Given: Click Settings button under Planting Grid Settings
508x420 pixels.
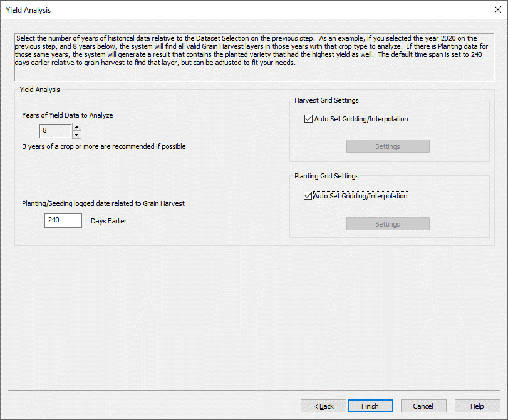Looking at the screenshot, I should [388, 224].
